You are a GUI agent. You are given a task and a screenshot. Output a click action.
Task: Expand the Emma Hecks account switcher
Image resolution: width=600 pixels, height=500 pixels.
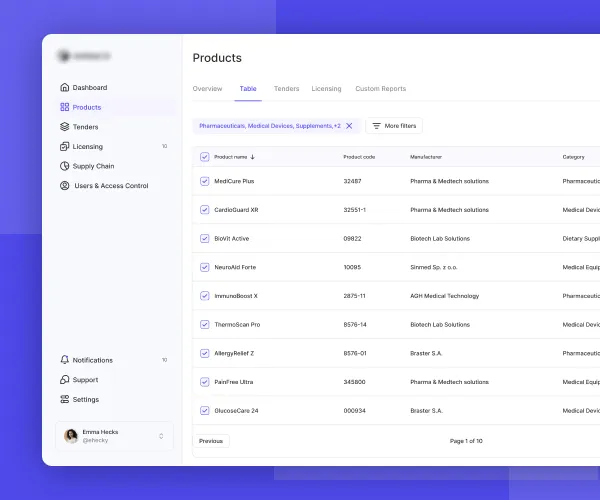(161, 436)
